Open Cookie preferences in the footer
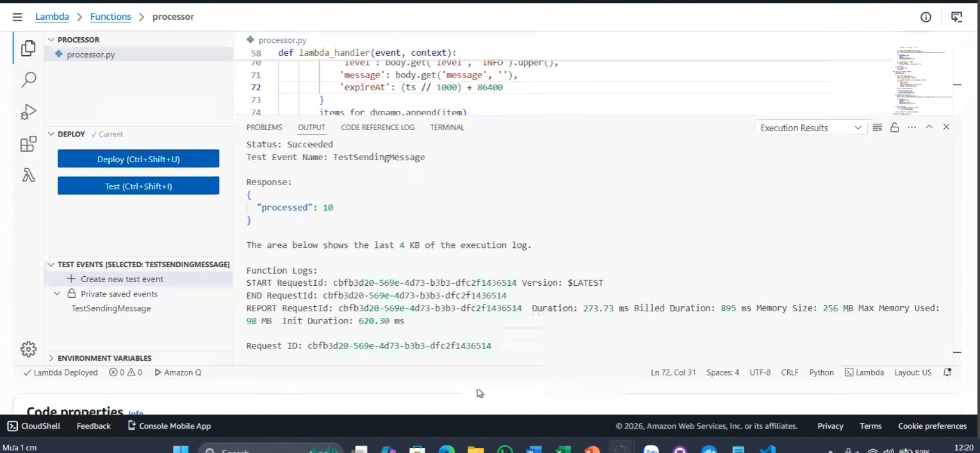 (932, 426)
